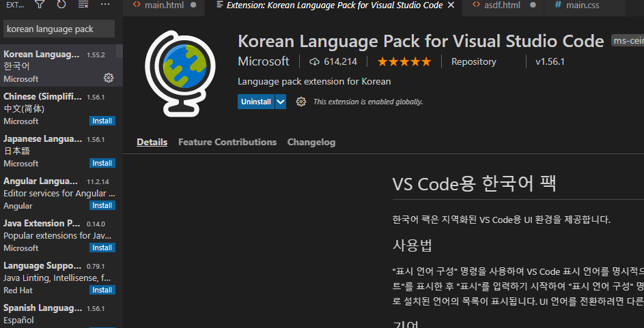Switch to the main.html tab
This screenshot has height=328, width=644.
164,5
